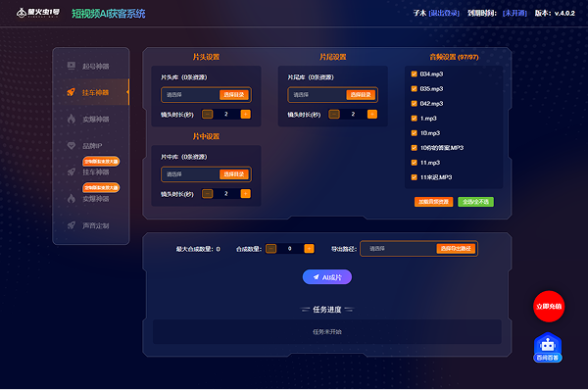
Task: Increase 片中 shot duration with plus
Action: 246,193
